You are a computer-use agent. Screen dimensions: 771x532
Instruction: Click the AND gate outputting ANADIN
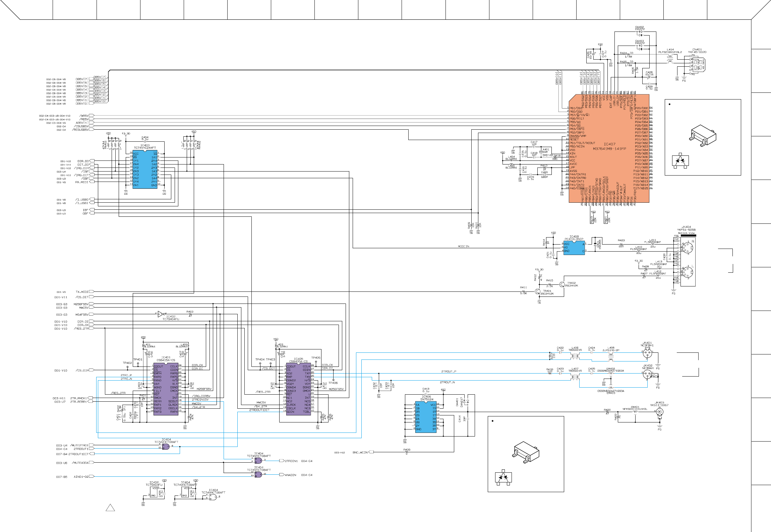pyautogui.click(x=258, y=475)
